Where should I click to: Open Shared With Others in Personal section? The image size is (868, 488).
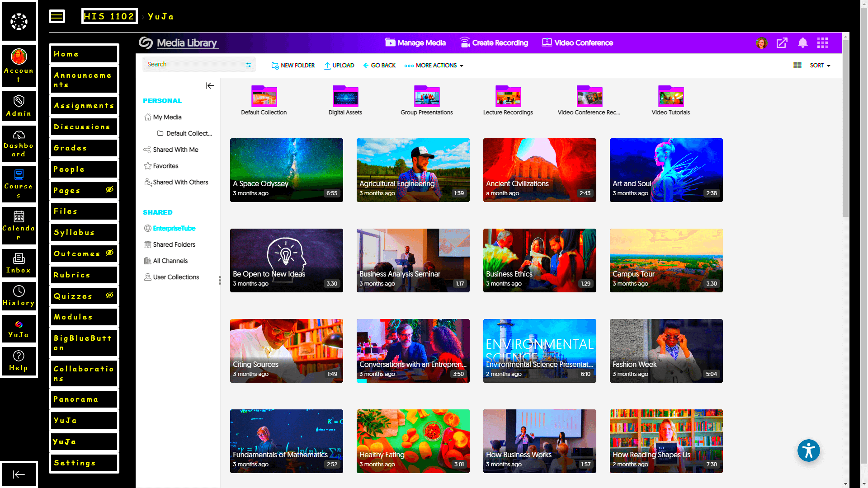(x=176, y=182)
